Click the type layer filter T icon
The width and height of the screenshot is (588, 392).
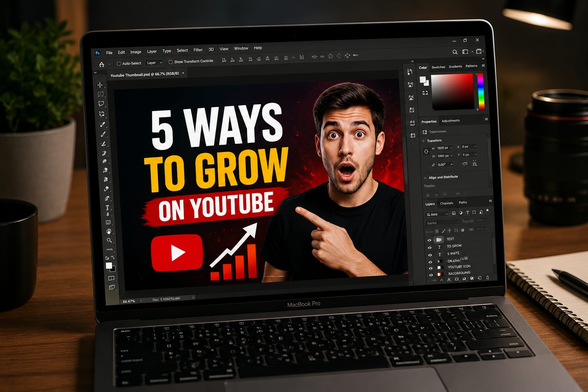point(467,212)
